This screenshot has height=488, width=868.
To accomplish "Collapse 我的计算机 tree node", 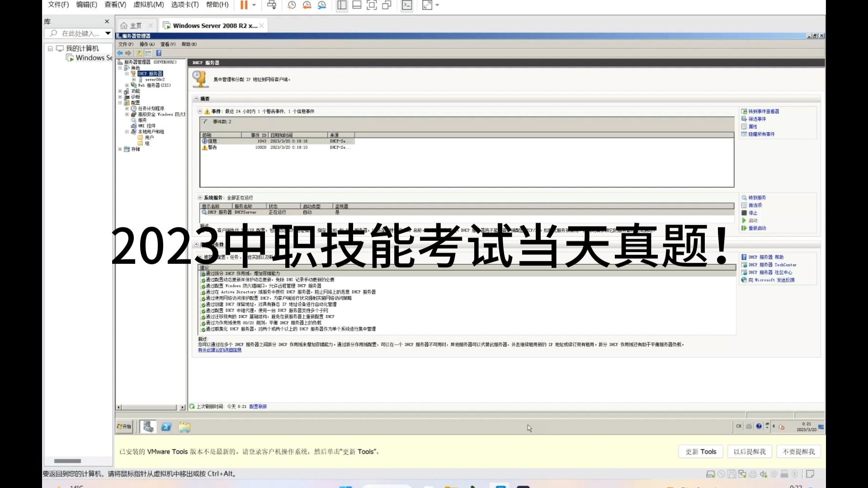I will (x=51, y=48).
